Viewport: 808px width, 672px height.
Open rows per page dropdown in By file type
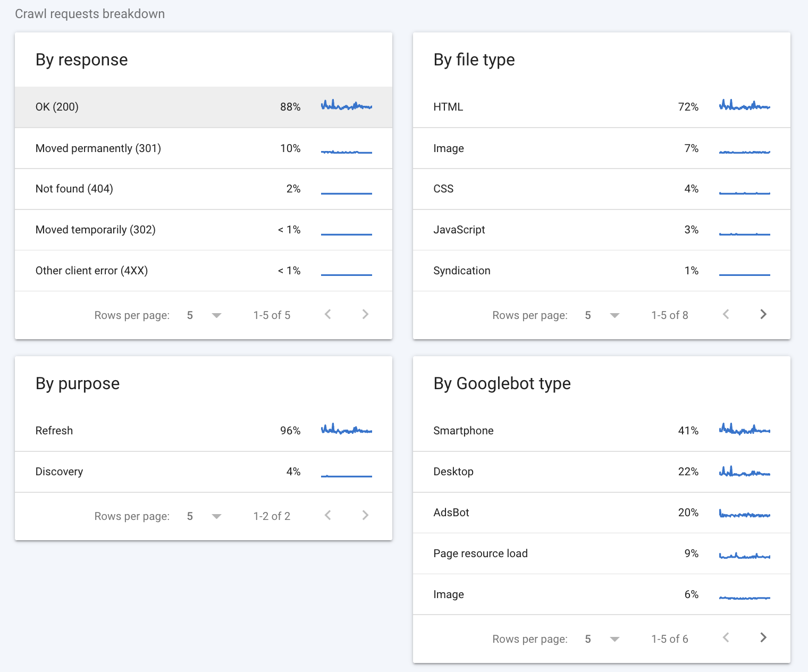coord(602,315)
